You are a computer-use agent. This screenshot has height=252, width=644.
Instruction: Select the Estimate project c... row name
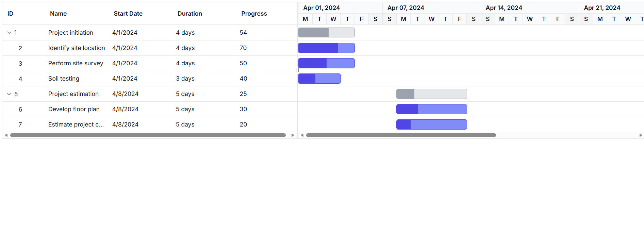pyautogui.click(x=76, y=124)
